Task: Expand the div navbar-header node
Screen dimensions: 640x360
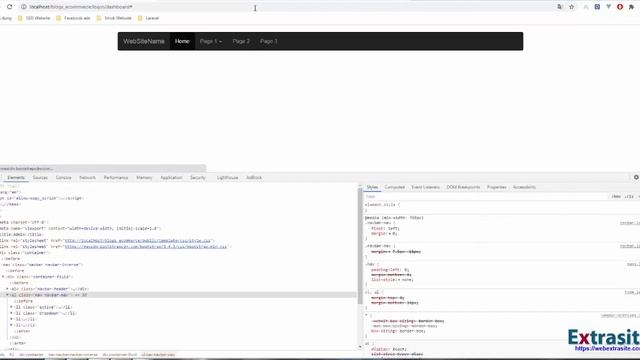Action: (x=7, y=289)
